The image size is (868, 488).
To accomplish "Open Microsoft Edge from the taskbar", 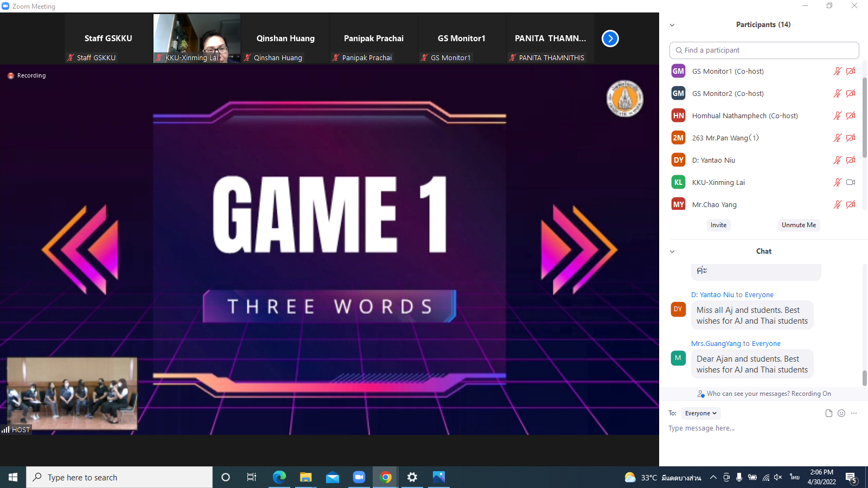I will pyautogui.click(x=279, y=477).
